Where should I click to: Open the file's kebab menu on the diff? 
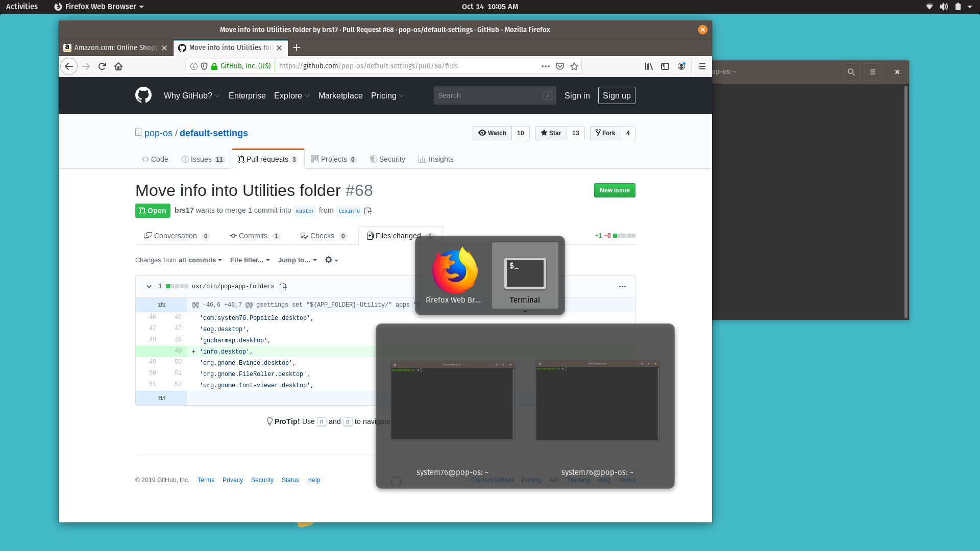(622, 287)
